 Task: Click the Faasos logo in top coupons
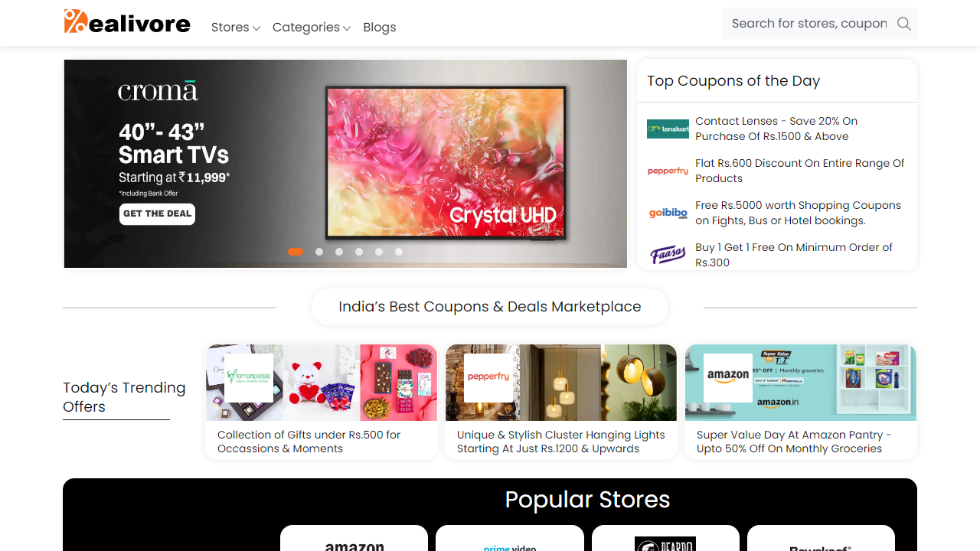click(x=668, y=254)
